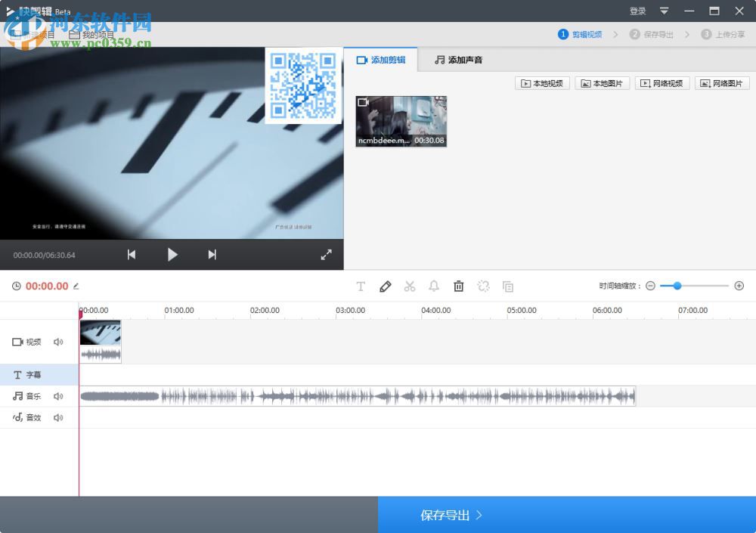Click the red playhead marker on the ruler
Screen dimensions: 756x533
(x=80, y=314)
